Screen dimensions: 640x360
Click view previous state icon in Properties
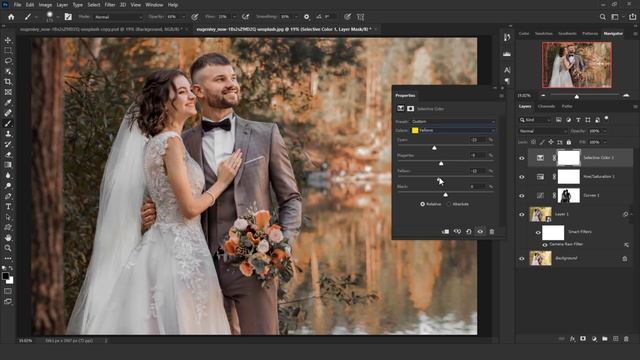[457, 231]
